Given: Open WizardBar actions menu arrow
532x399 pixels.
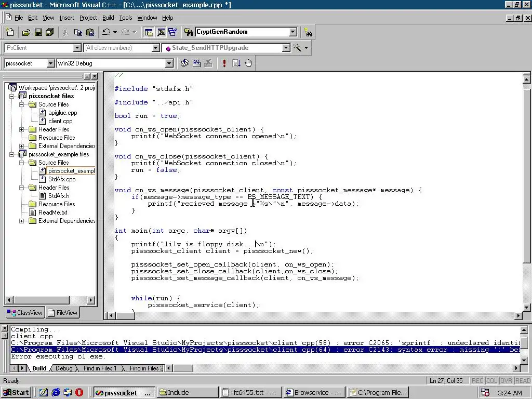Looking at the screenshot, I should [x=307, y=48].
